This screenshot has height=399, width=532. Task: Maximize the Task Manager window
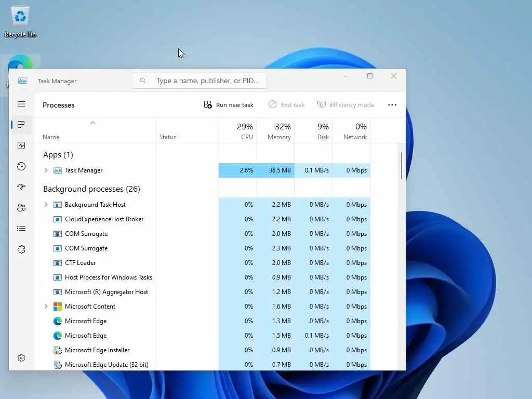click(x=370, y=76)
